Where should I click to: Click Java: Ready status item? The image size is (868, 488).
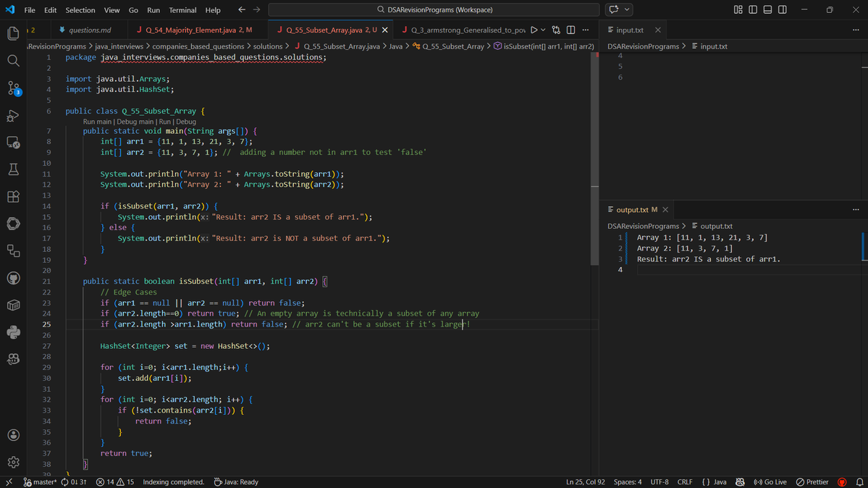pos(237,482)
